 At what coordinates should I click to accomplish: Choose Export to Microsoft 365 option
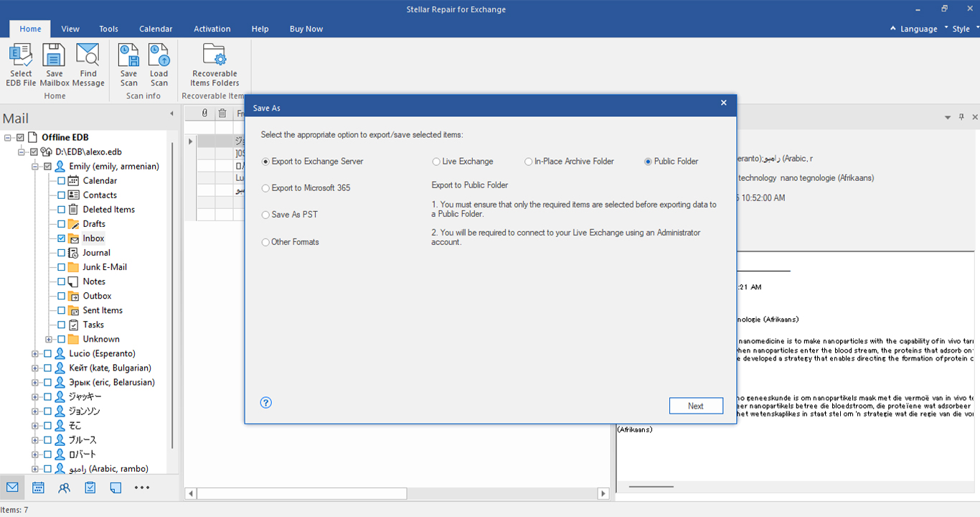pyautogui.click(x=306, y=188)
